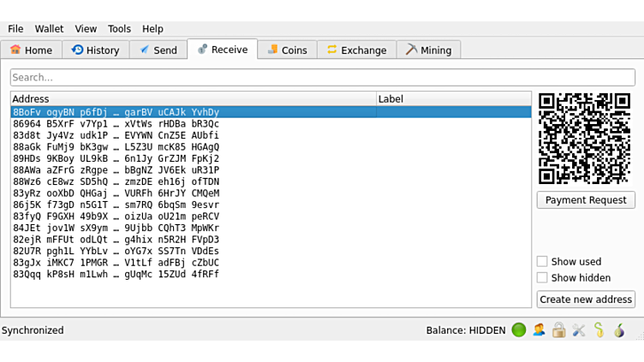This screenshot has height=362, width=644.
Task: Open the Exchange tab
Action: click(x=355, y=50)
